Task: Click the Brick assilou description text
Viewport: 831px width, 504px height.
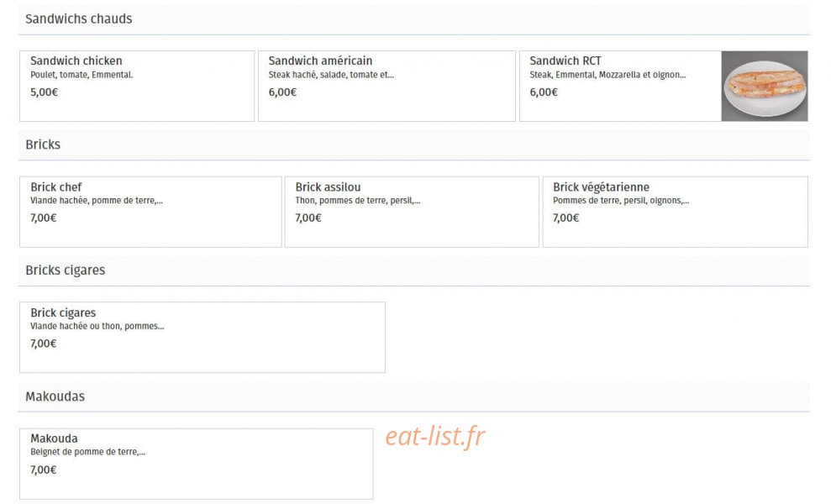Action: click(358, 200)
